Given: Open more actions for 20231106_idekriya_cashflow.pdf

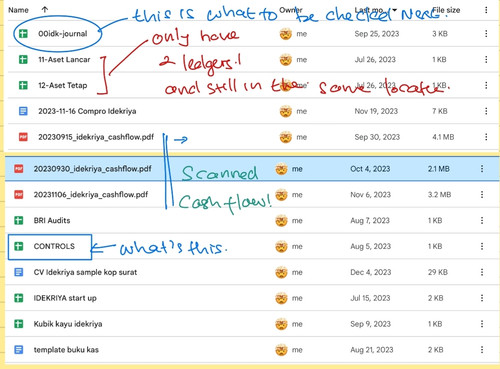Looking at the screenshot, I should coord(482,194).
